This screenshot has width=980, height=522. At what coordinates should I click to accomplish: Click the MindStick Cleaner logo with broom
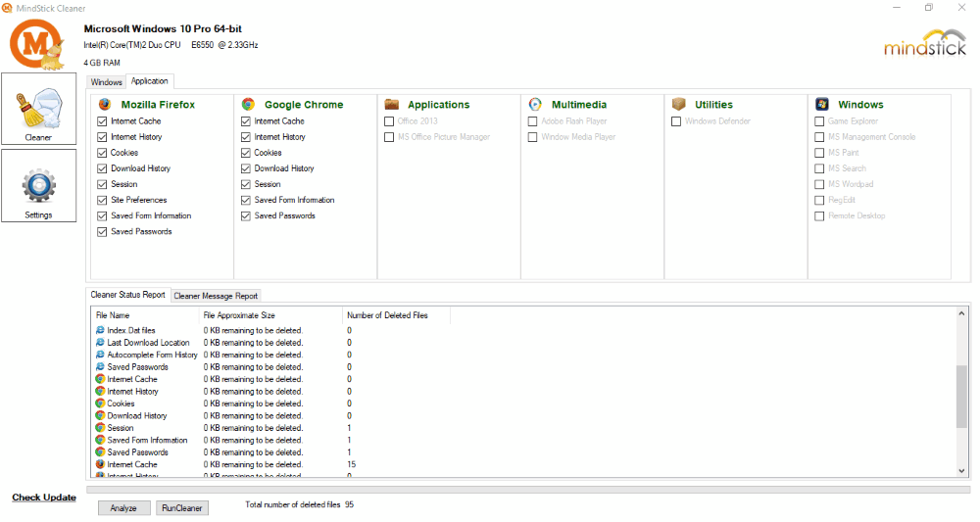(37, 44)
